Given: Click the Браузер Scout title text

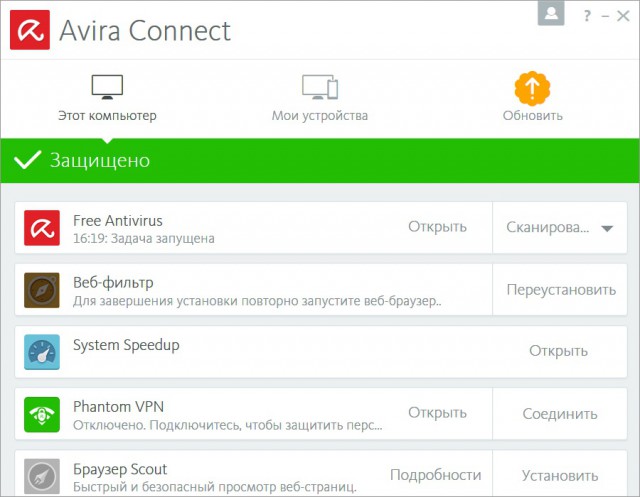Looking at the screenshot, I should (x=120, y=470).
